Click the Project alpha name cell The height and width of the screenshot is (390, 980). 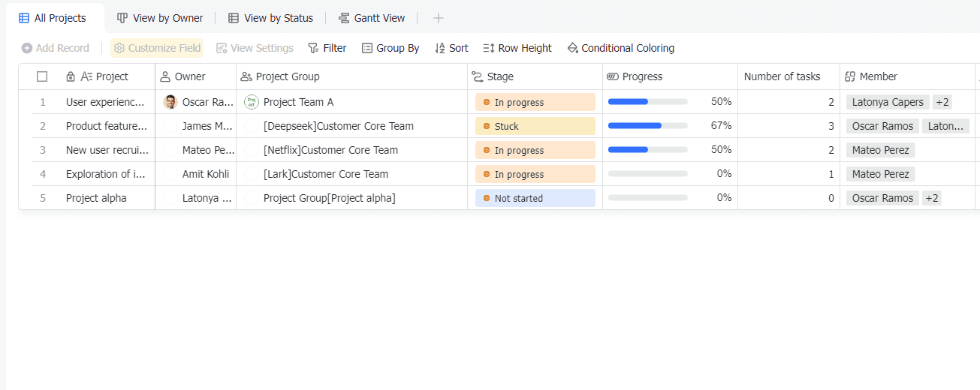(x=96, y=198)
